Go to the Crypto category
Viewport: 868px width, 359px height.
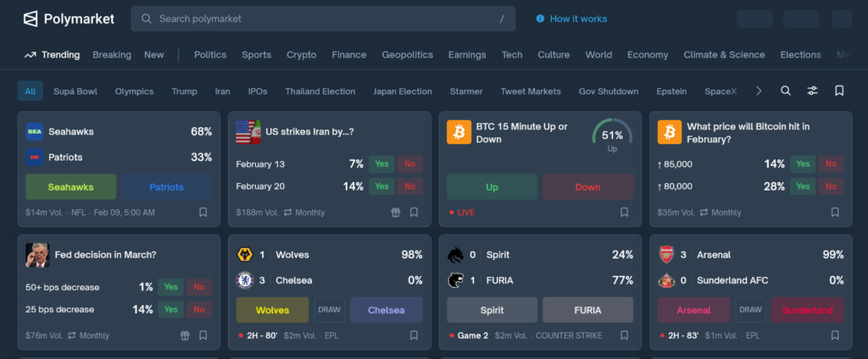point(302,55)
